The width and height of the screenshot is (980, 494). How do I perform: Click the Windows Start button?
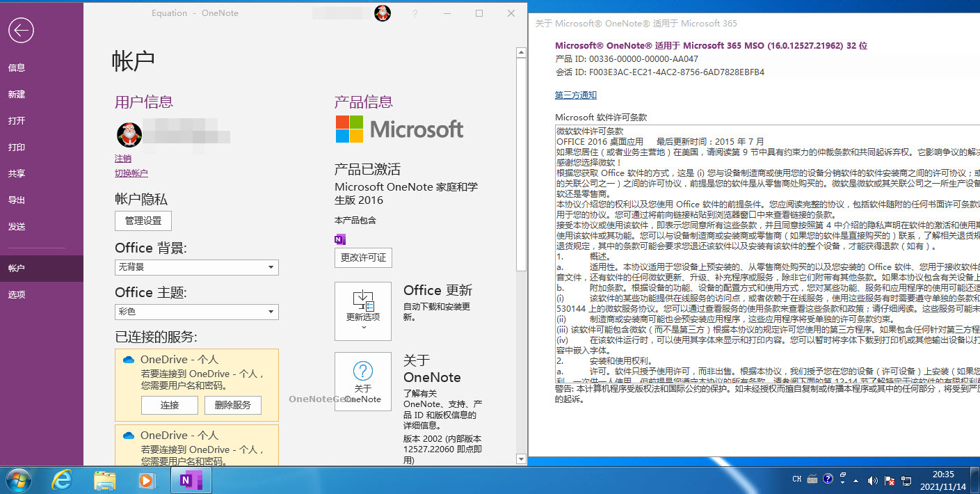pyautogui.click(x=19, y=480)
